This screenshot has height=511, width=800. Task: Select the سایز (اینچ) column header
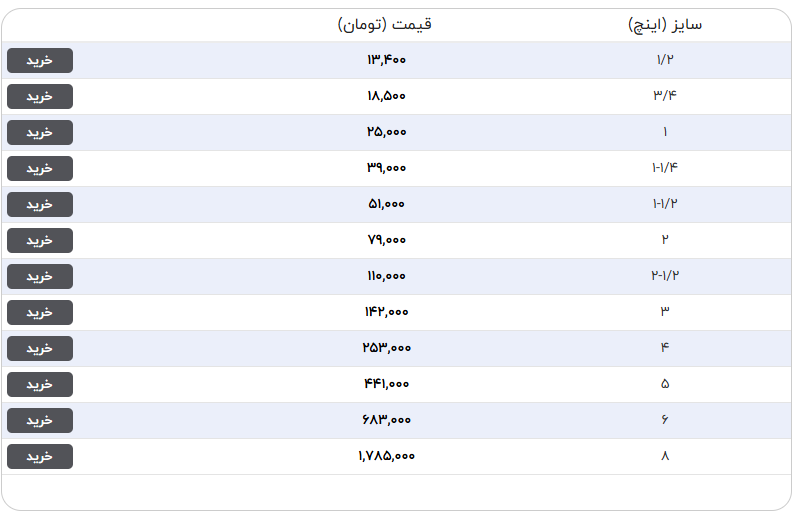pyautogui.click(x=665, y=24)
